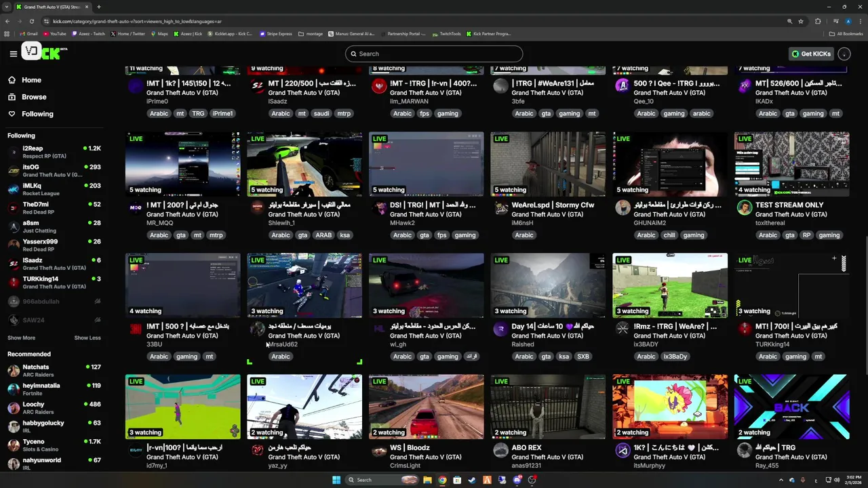Open Tyceno Slots & Casino channel

(54, 445)
